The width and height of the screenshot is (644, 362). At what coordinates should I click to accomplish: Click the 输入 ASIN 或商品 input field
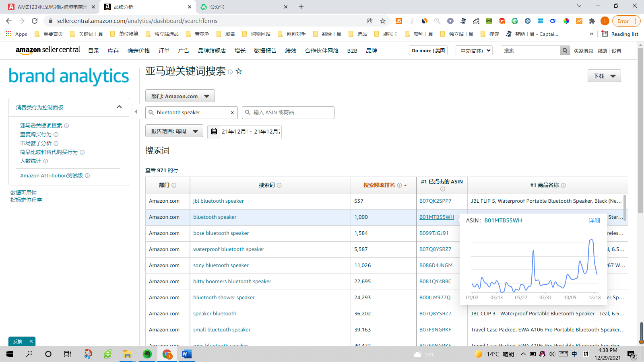coord(289,113)
